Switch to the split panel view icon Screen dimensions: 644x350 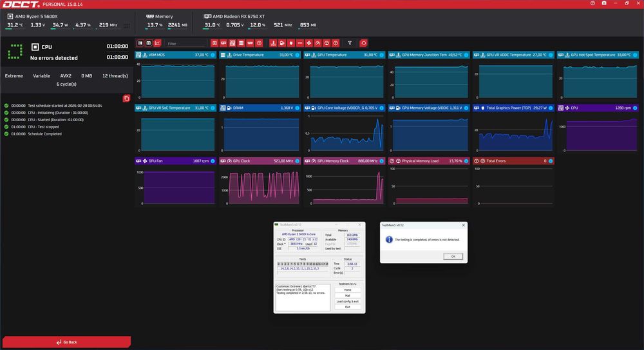click(140, 43)
